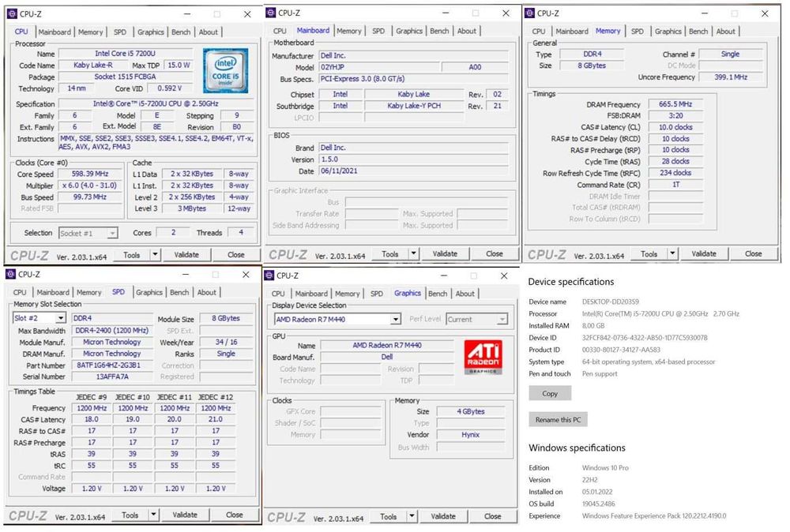Click the Windows 10 Pro edition text
Image resolution: width=790 pixels, height=532 pixels.
coord(605,467)
